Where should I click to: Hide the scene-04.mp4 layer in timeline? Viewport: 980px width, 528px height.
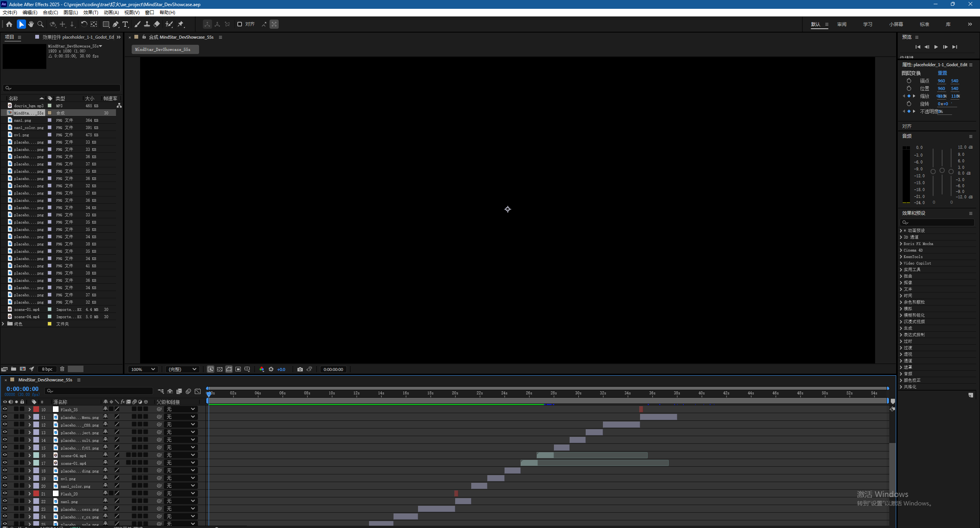[x=5, y=455]
